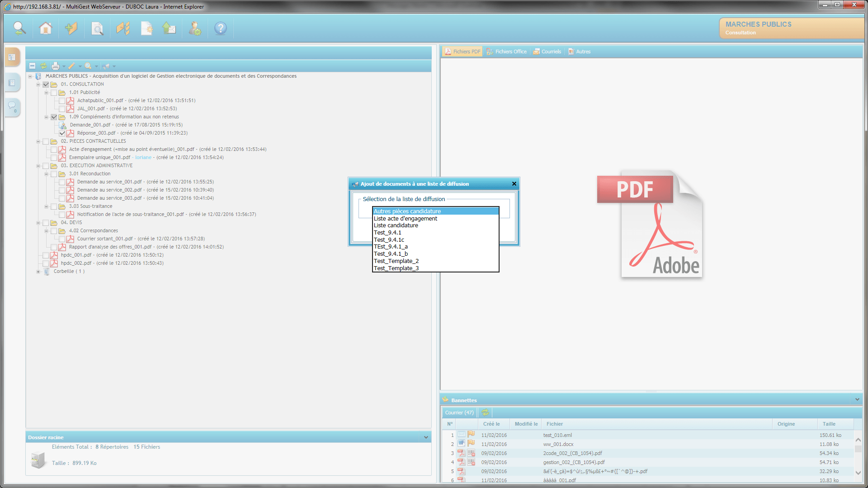The height and width of the screenshot is (488, 868).
Task: Open the Courriels tab
Action: tap(547, 52)
